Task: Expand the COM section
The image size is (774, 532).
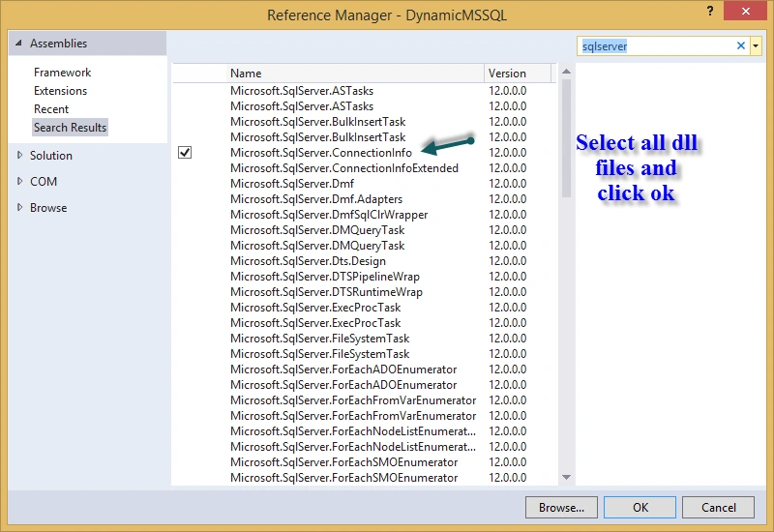Action: point(19,181)
